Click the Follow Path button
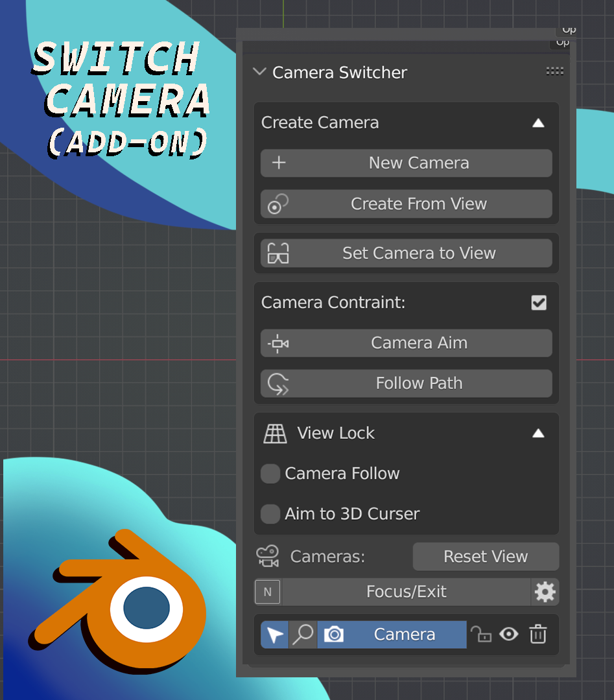 407,383
